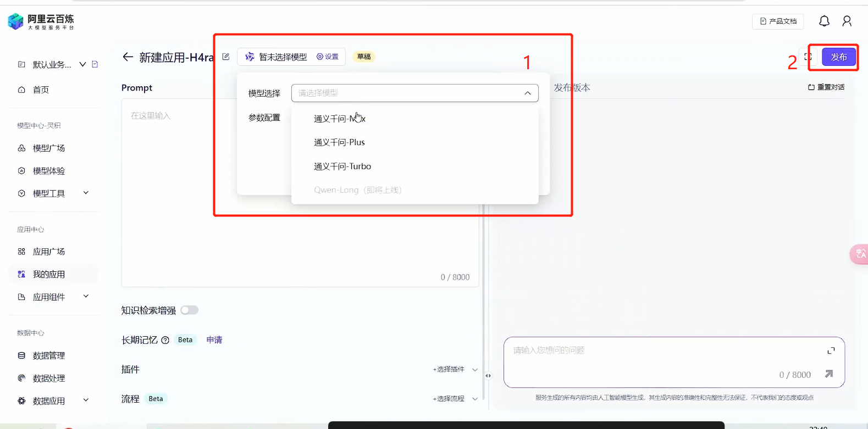Click the fullscreen expand icon near 发布

coord(808,57)
